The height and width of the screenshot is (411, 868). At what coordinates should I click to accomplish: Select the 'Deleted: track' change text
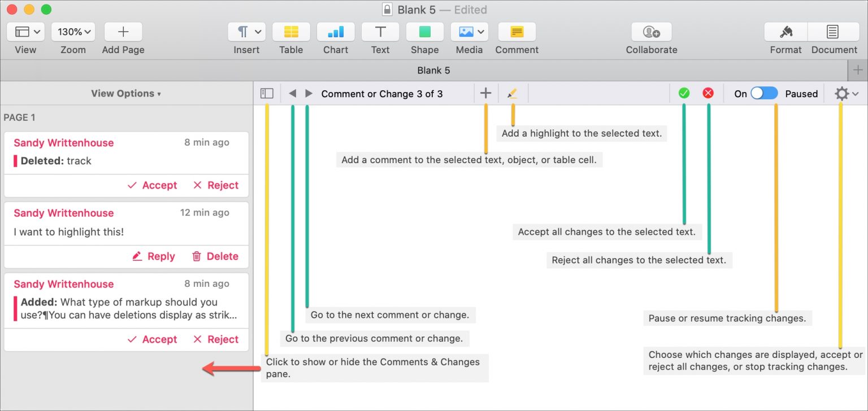click(x=56, y=161)
